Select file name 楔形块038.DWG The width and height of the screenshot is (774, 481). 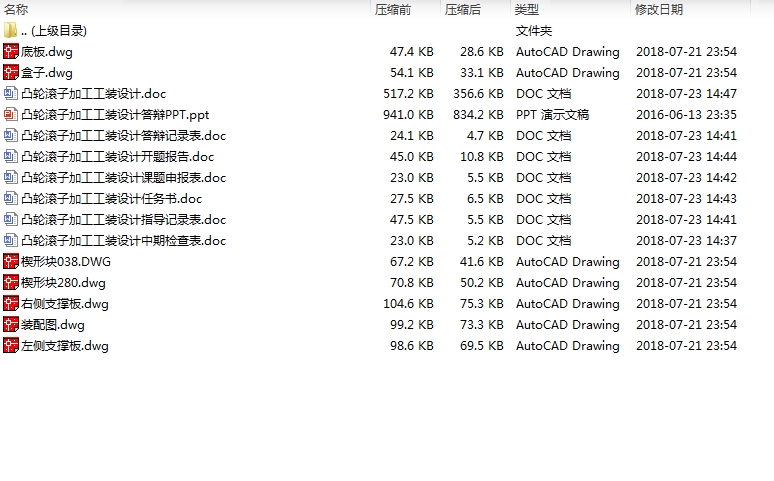66,262
